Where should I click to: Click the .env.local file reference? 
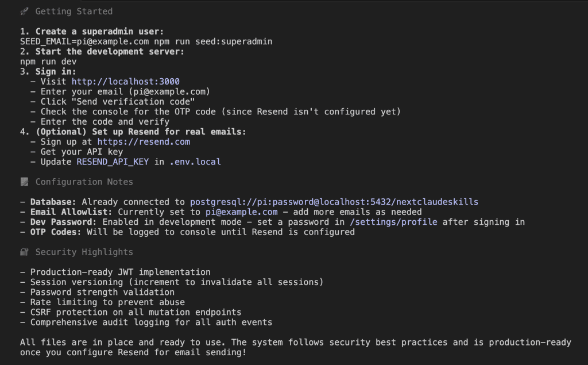[195, 162]
